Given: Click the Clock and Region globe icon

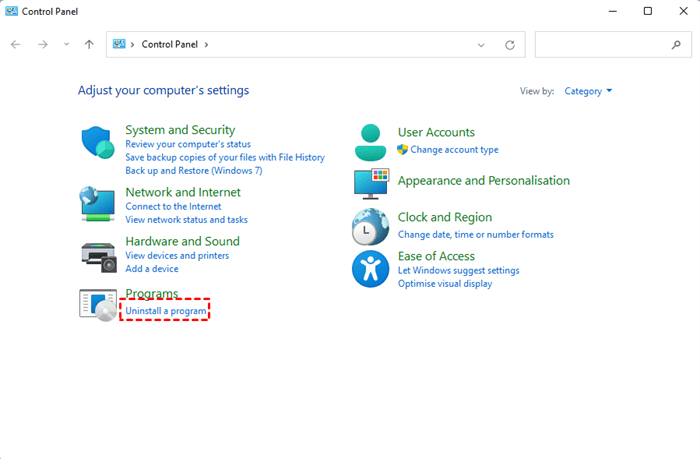Looking at the screenshot, I should tap(371, 227).
